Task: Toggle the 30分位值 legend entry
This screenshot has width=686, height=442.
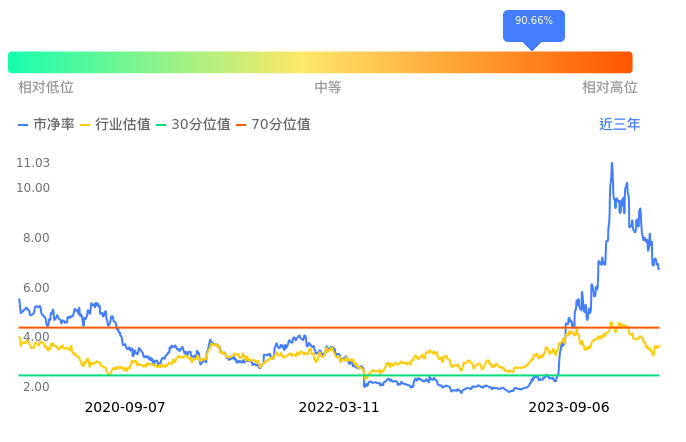Action: click(192, 125)
